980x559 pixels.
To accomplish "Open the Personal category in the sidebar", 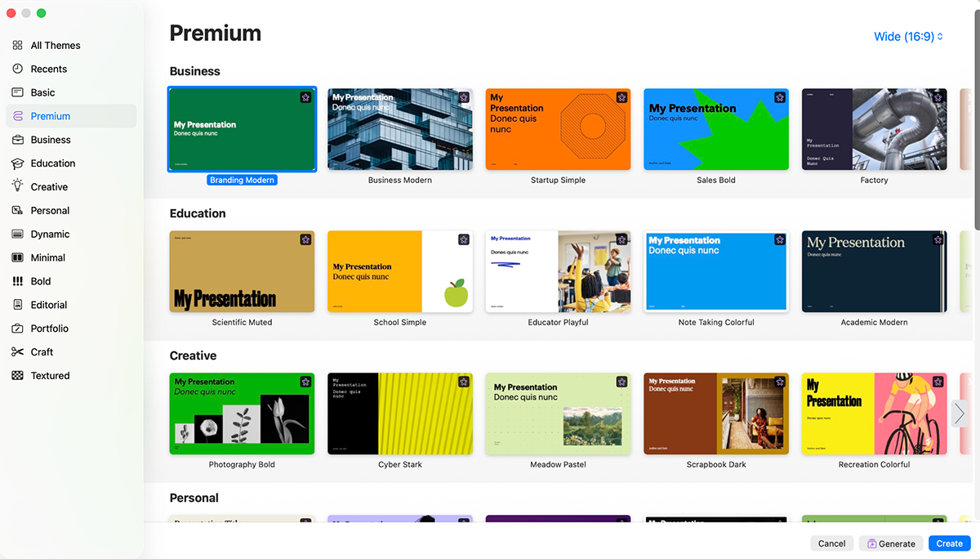I will 18,210.
